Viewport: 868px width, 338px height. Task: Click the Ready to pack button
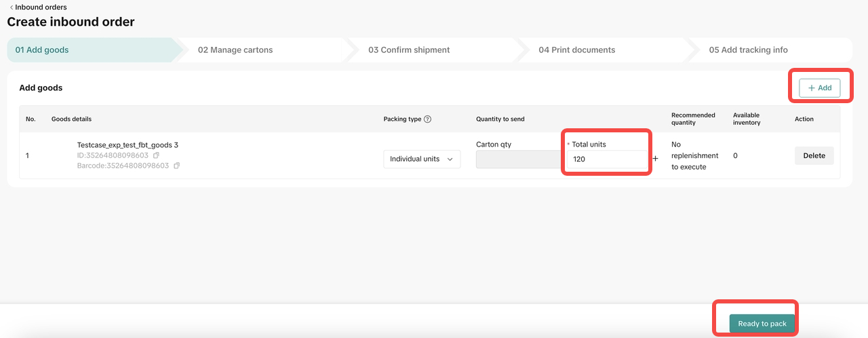[762, 324]
